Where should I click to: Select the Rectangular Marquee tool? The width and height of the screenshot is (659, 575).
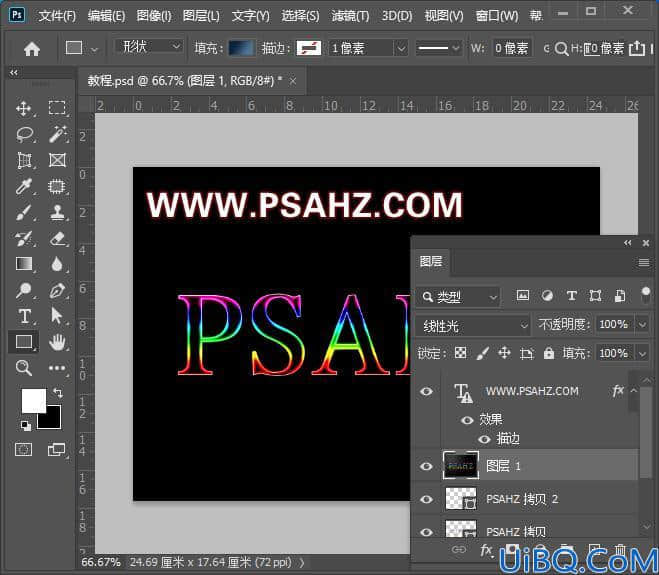pos(57,108)
